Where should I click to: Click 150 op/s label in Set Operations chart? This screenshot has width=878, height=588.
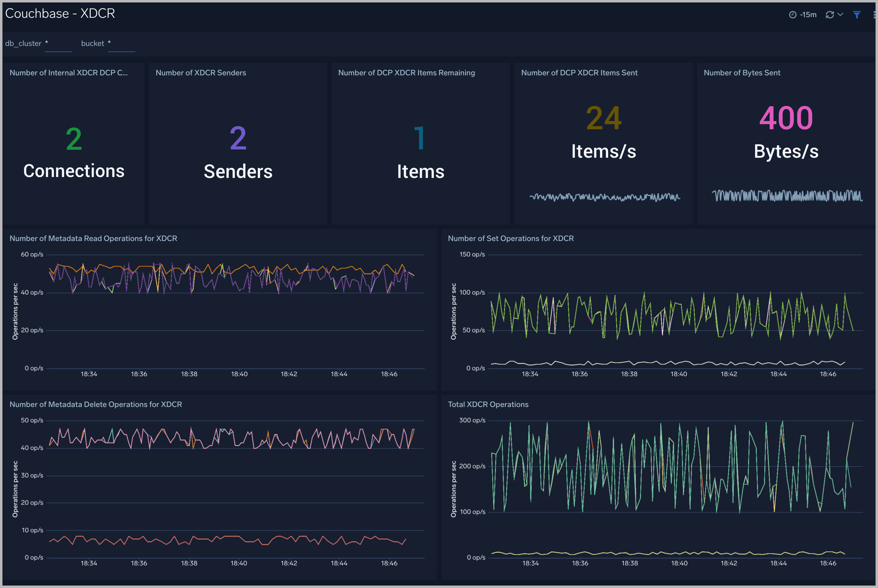click(472, 254)
